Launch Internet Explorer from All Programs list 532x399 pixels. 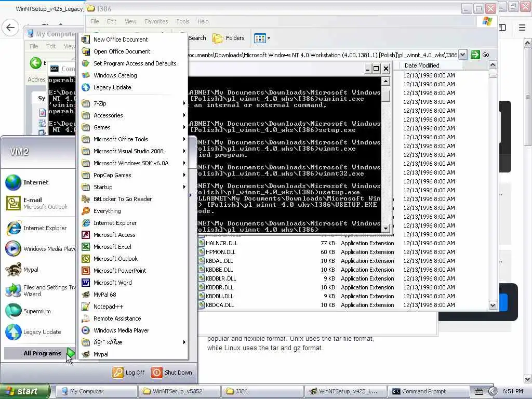pos(134,223)
